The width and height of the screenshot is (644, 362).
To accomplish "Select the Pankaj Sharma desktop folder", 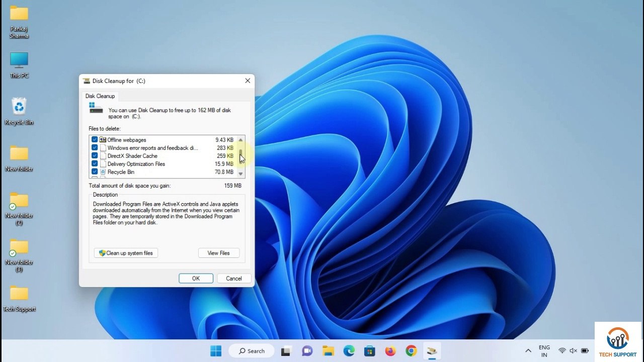I will [x=19, y=22].
